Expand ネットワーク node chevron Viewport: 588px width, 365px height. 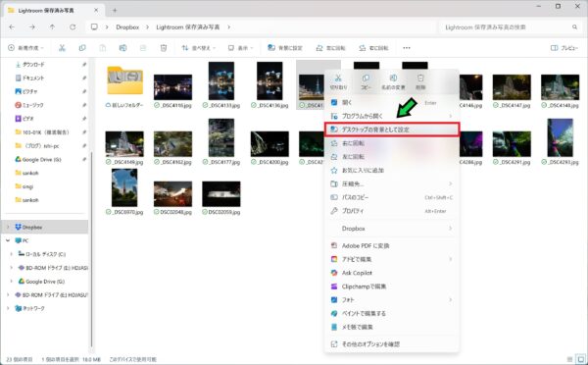point(8,308)
